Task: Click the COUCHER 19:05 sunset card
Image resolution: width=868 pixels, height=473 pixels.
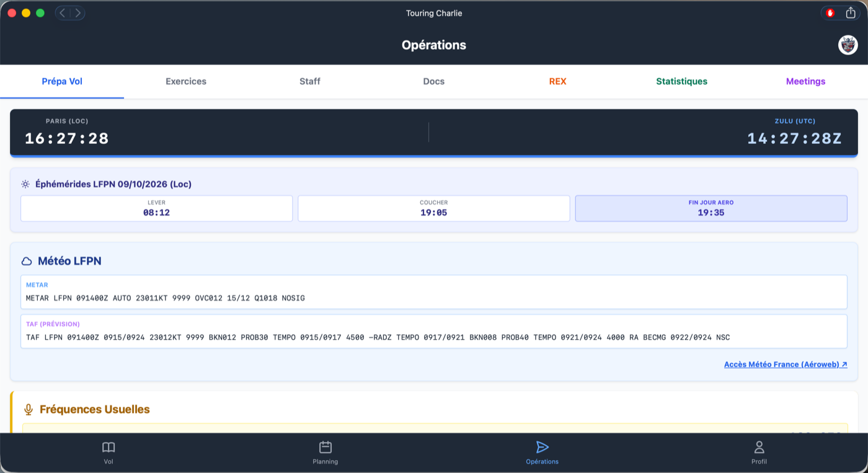Action: pyautogui.click(x=434, y=208)
